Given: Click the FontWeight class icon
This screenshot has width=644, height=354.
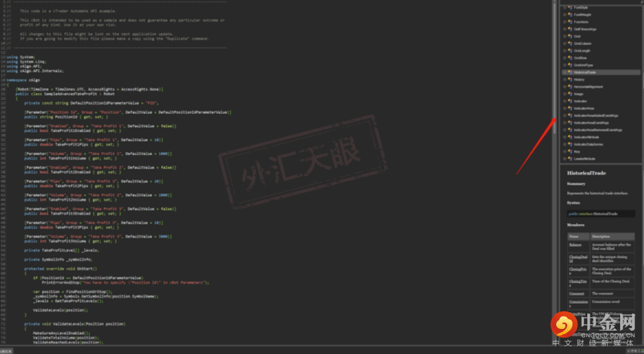Looking at the screenshot, I should (x=569, y=15).
